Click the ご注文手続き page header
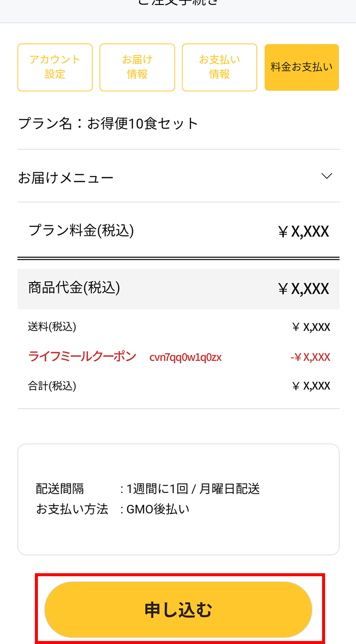 (x=178, y=5)
